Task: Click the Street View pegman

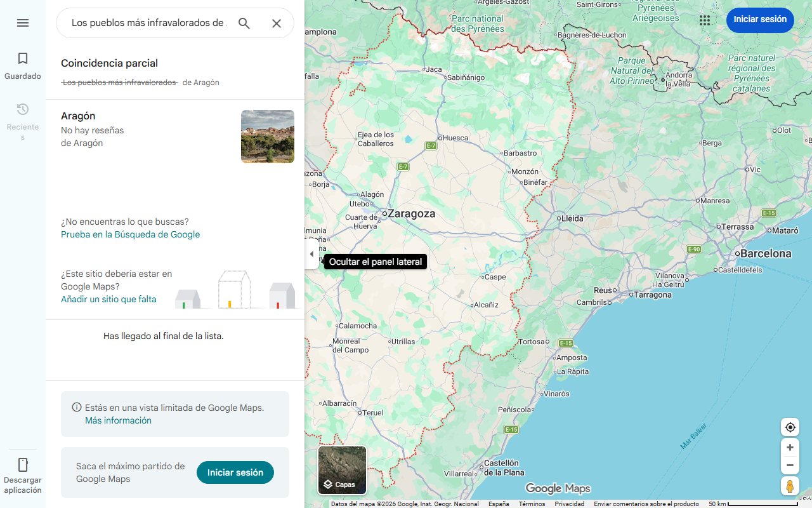Action: point(790,486)
